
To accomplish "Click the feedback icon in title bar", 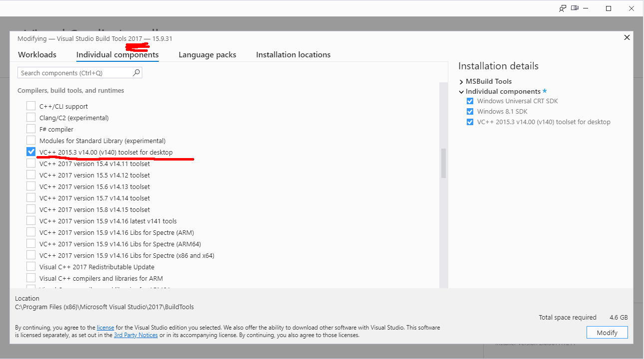I will 563,8.
